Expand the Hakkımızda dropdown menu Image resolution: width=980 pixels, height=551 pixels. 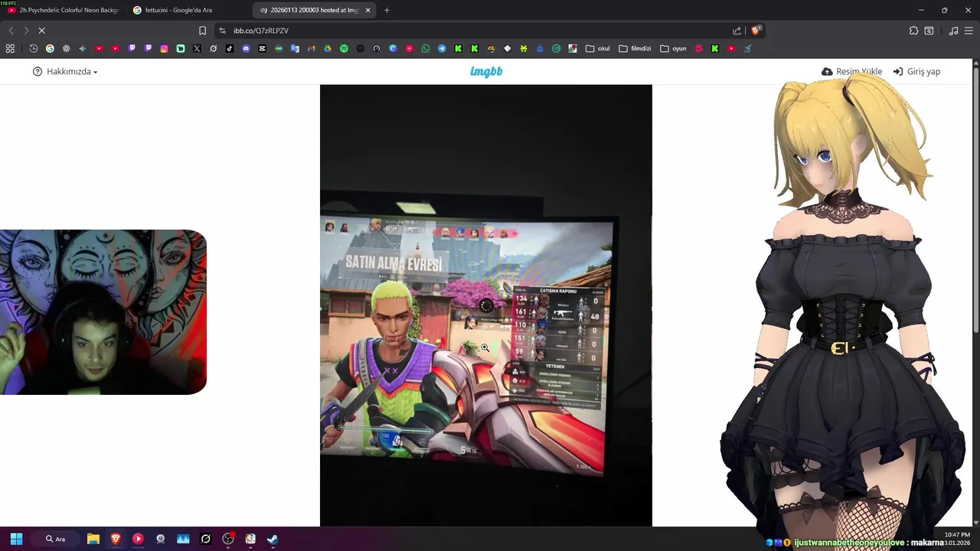coord(65,71)
